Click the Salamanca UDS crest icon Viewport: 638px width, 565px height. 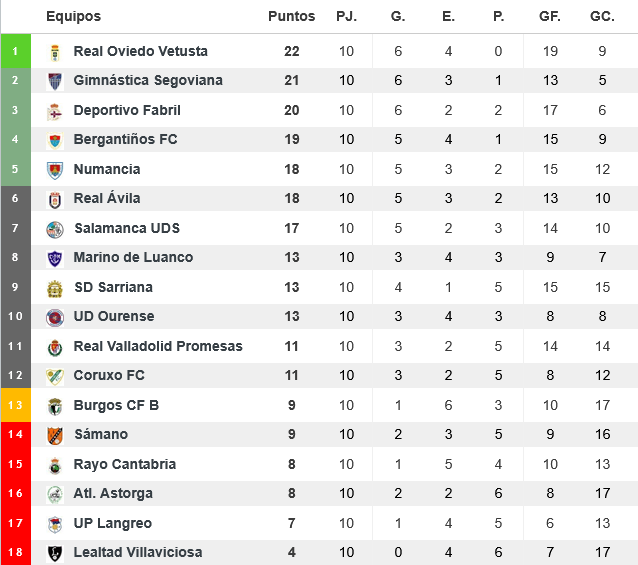click(x=55, y=228)
